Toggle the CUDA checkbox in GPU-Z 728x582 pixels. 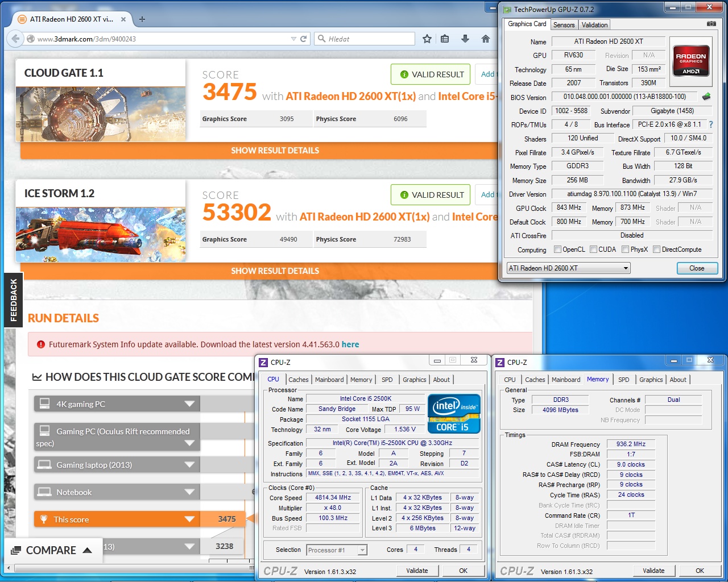pyautogui.click(x=593, y=249)
